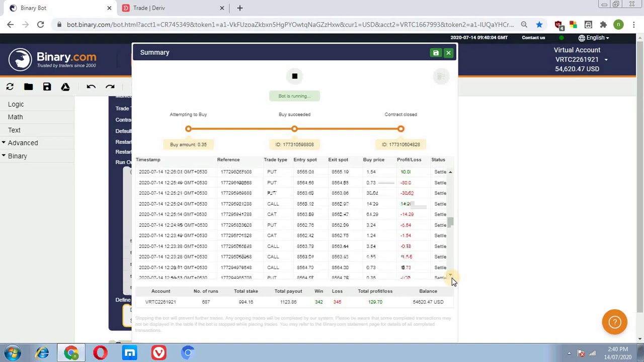Click the Attempting to Buy progress step marker
The width and height of the screenshot is (644, 362).
[x=188, y=129]
